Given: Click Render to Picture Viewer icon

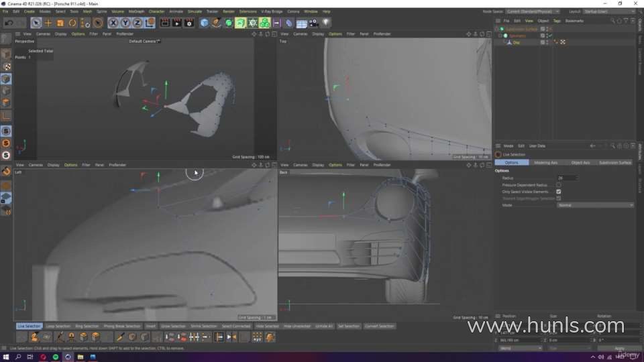Looking at the screenshot, I should point(177,23).
